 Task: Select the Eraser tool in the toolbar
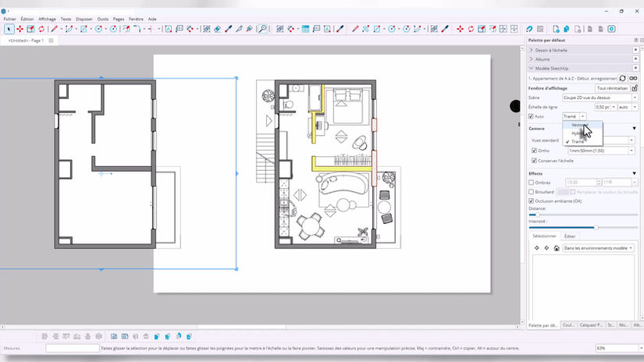pos(217,29)
